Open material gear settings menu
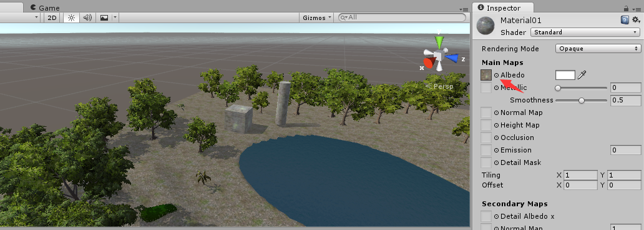The height and width of the screenshot is (230, 644). coord(636,20)
